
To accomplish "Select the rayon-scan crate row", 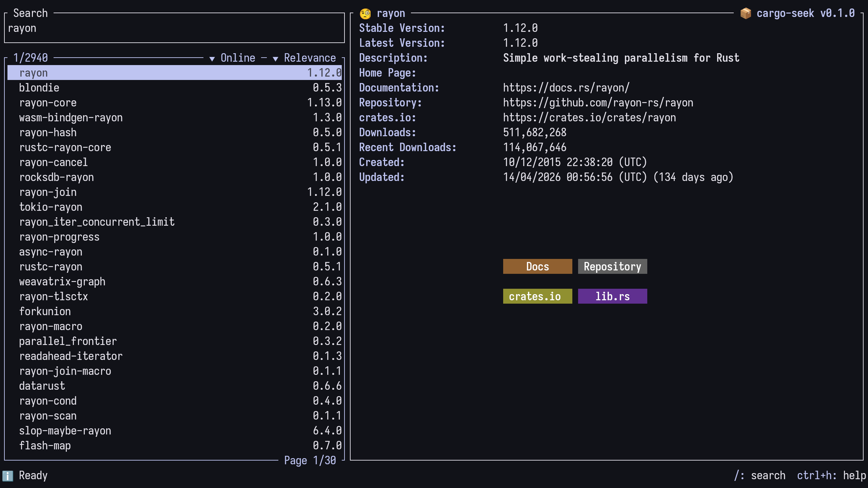I will pos(175,415).
